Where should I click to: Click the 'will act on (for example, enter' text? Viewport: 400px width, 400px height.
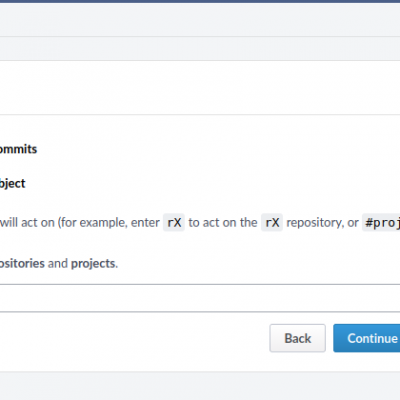coord(80,222)
